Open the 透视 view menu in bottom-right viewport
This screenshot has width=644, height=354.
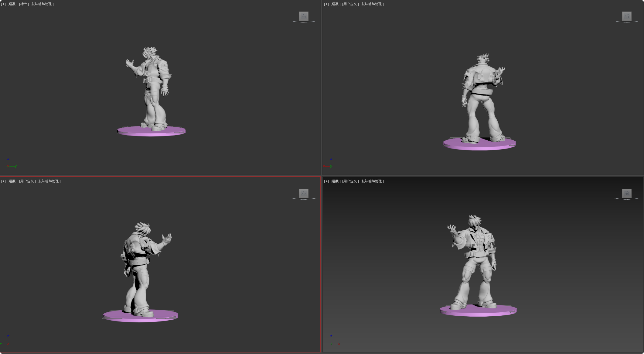tap(335, 181)
